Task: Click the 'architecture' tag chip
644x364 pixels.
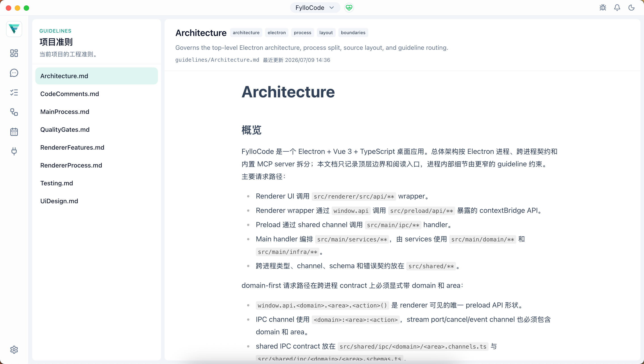Action: 246,33
